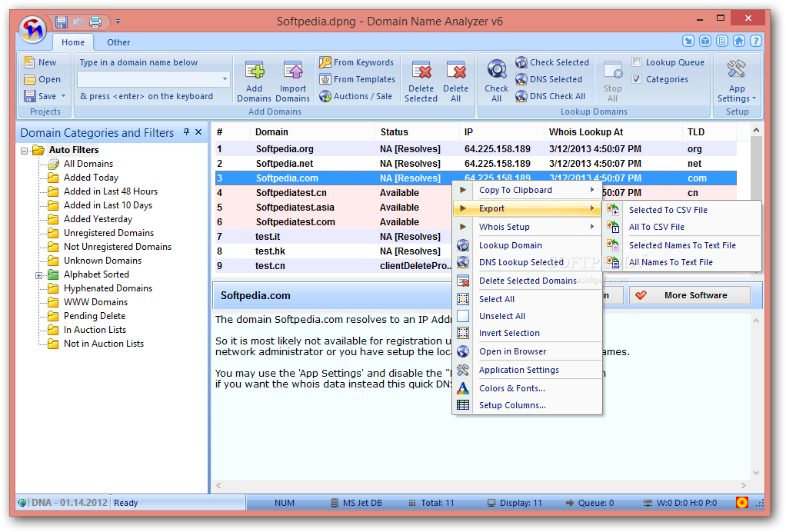The width and height of the screenshot is (786, 532).
Task: Click the Import Domains icon
Action: tap(293, 71)
